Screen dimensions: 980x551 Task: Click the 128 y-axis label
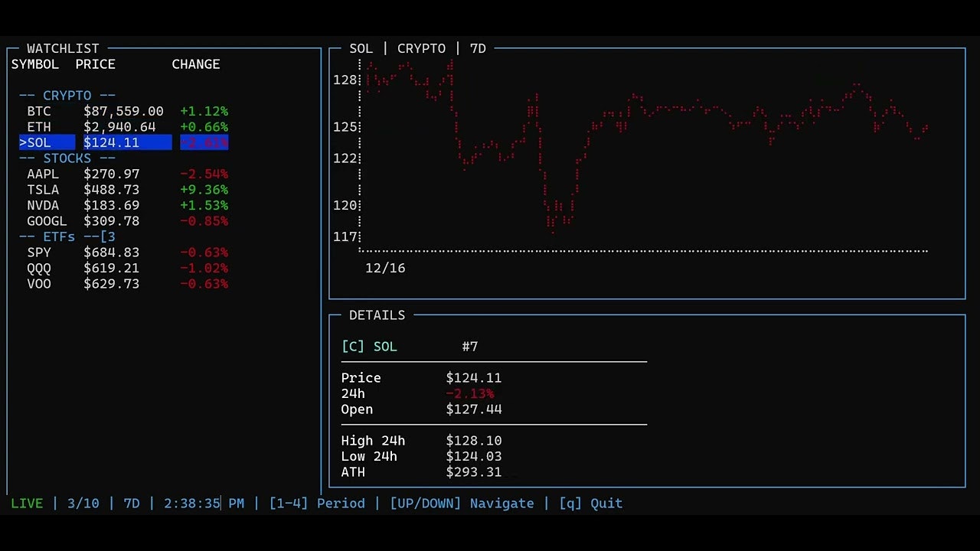pos(345,80)
